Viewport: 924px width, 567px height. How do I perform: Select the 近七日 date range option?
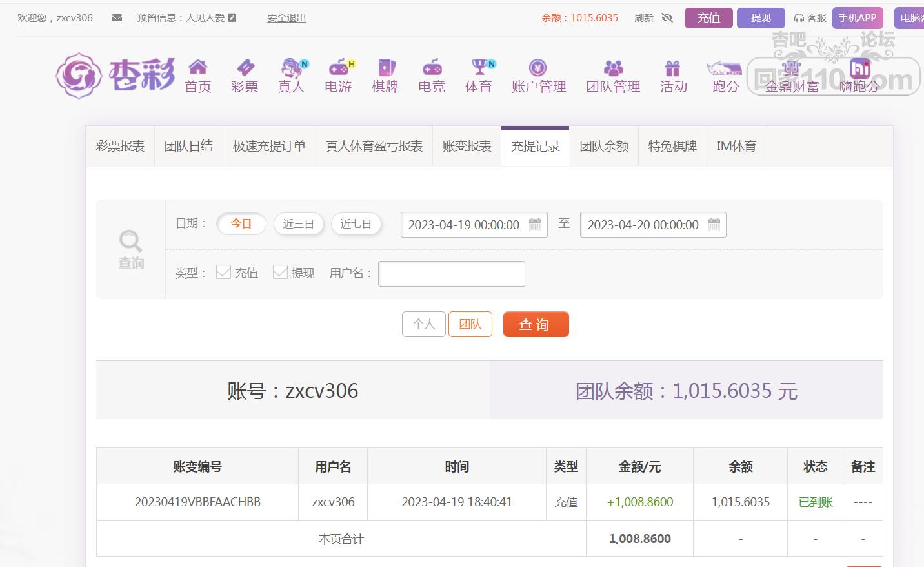click(x=356, y=224)
